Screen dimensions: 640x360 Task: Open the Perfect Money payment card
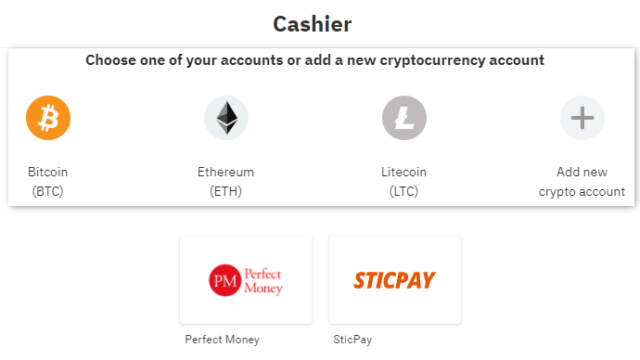click(x=246, y=280)
